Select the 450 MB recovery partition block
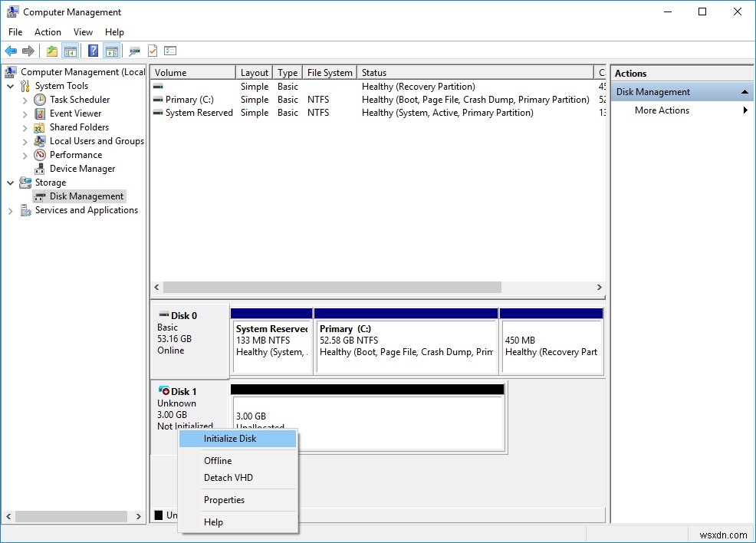 coord(551,341)
